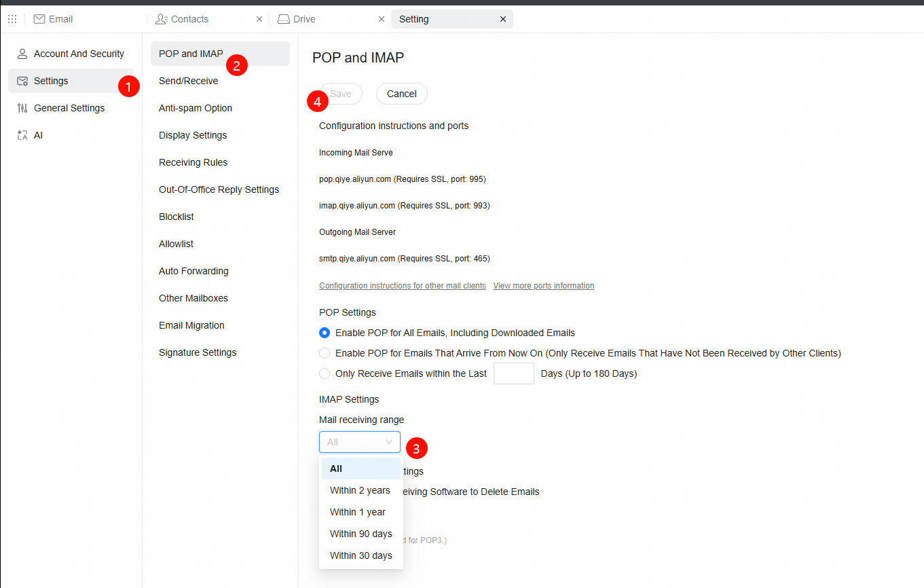This screenshot has height=588, width=924.
Task: Open Other Mailboxes settings
Action: [220, 298]
